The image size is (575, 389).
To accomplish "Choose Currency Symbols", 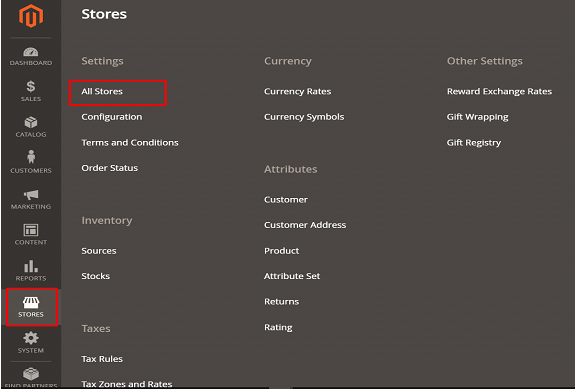I will tap(304, 117).
